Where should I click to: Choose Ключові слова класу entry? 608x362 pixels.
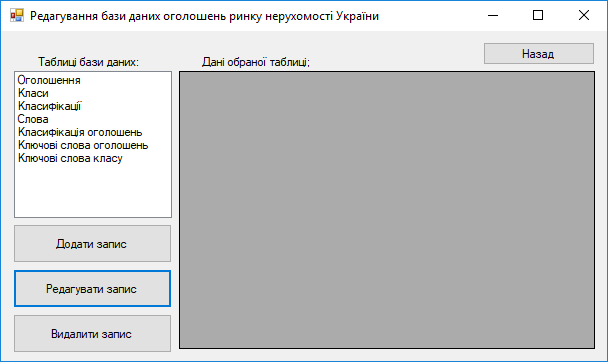coord(93,158)
